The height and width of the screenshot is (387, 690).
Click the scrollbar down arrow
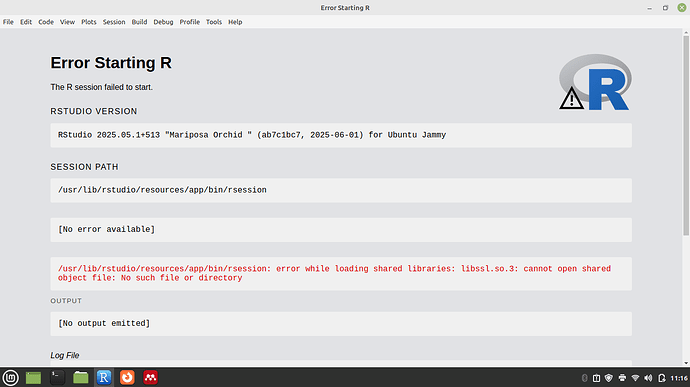(686, 363)
